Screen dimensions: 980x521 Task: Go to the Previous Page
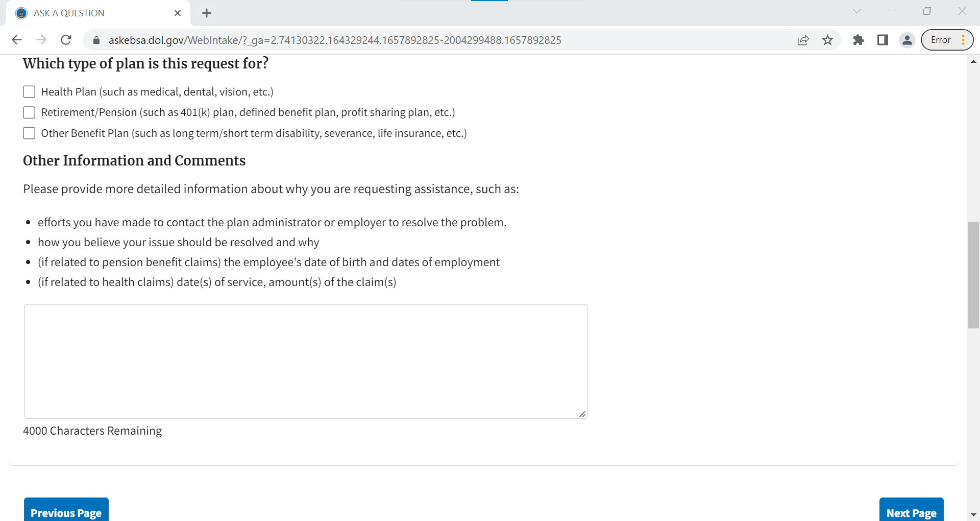tap(66, 511)
